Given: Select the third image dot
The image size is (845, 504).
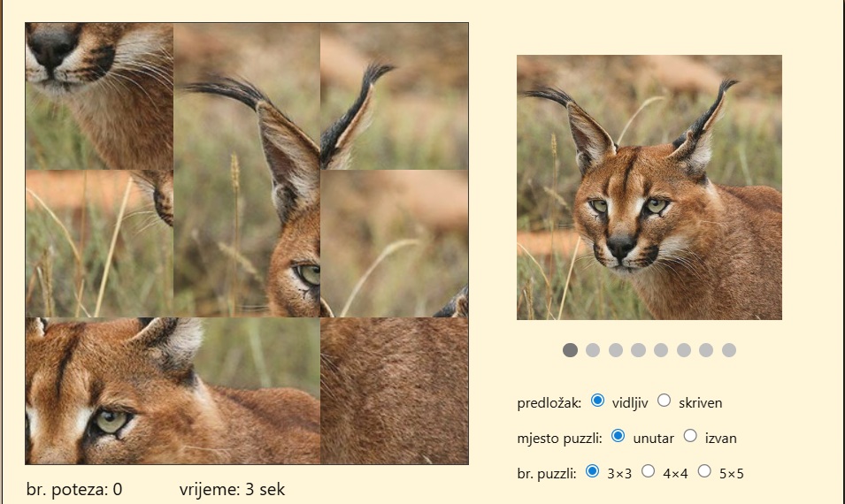Looking at the screenshot, I should pos(616,350).
